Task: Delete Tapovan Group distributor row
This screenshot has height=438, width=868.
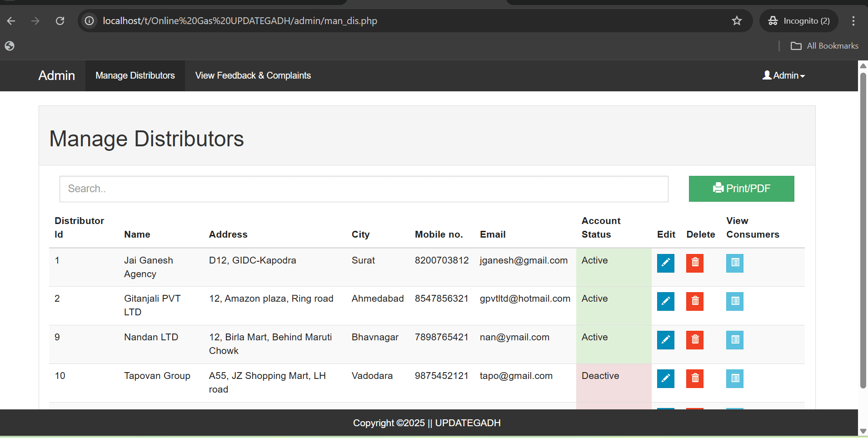Action: pos(694,378)
